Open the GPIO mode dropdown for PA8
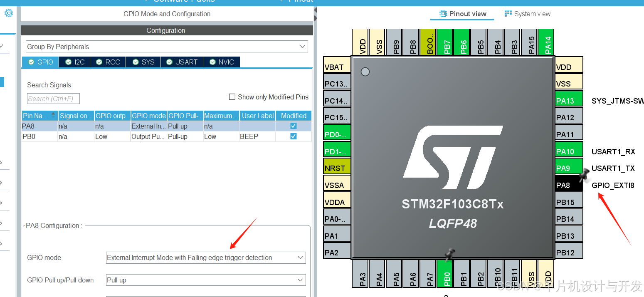644x297 pixels. pos(206,257)
